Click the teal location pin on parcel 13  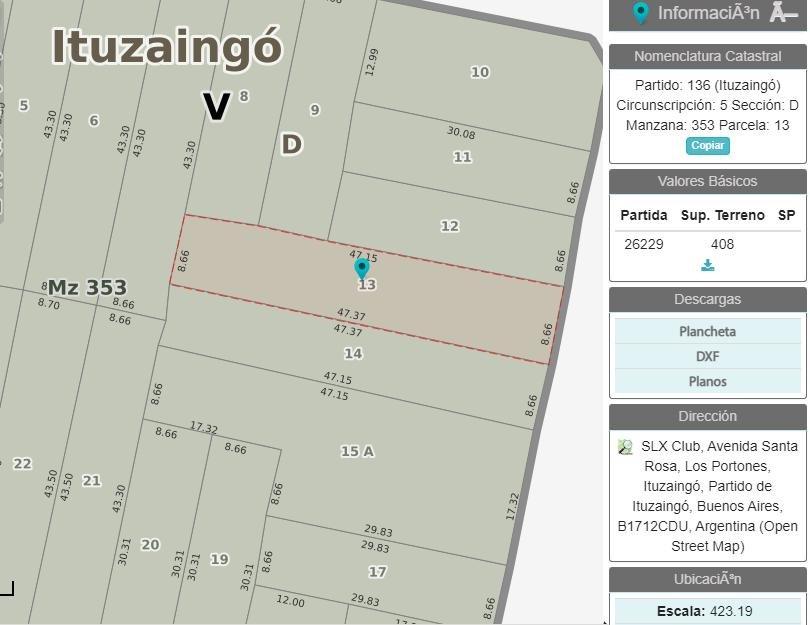pos(362,267)
